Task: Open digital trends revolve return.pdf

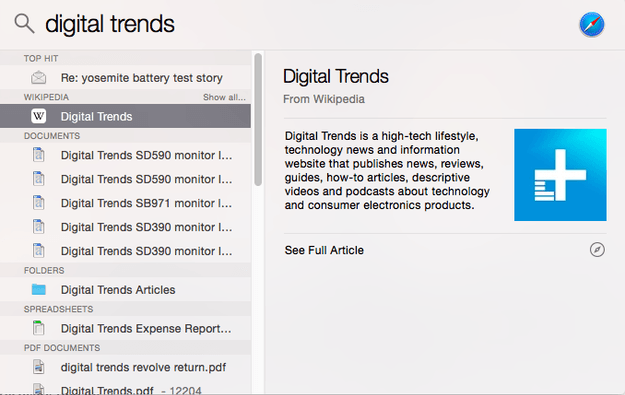Action: [x=126, y=367]
